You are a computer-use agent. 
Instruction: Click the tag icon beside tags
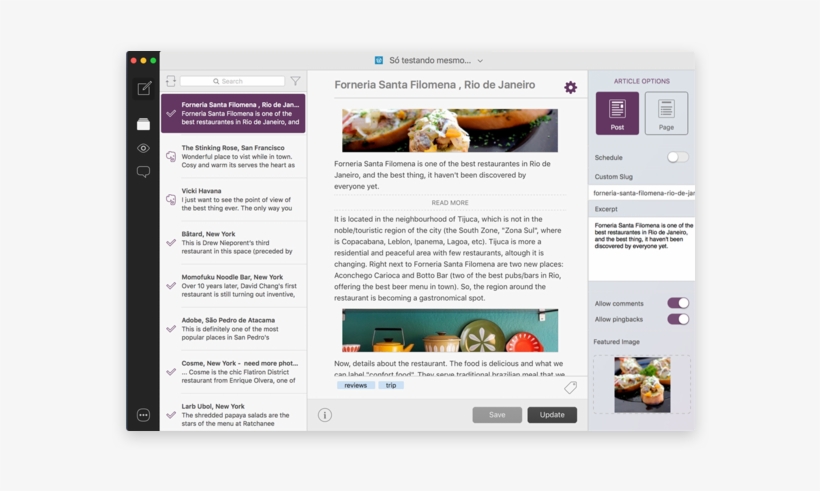point(571,387)
